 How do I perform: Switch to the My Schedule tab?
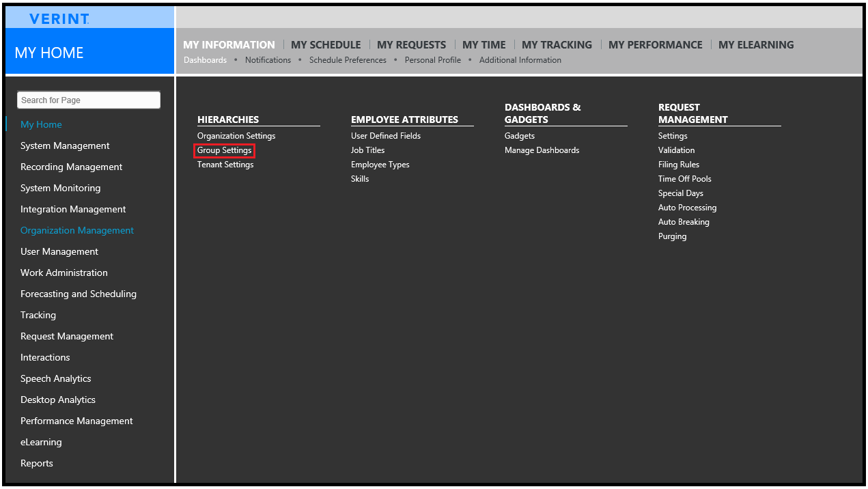pos(326,45)
